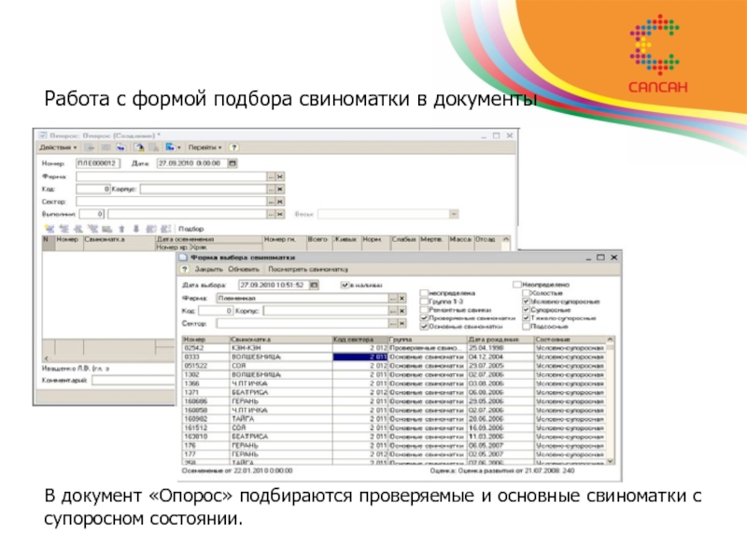Expand the Перейти dropdown menu
This screenshot has height=560, width=747.
[x=205, y=147]
